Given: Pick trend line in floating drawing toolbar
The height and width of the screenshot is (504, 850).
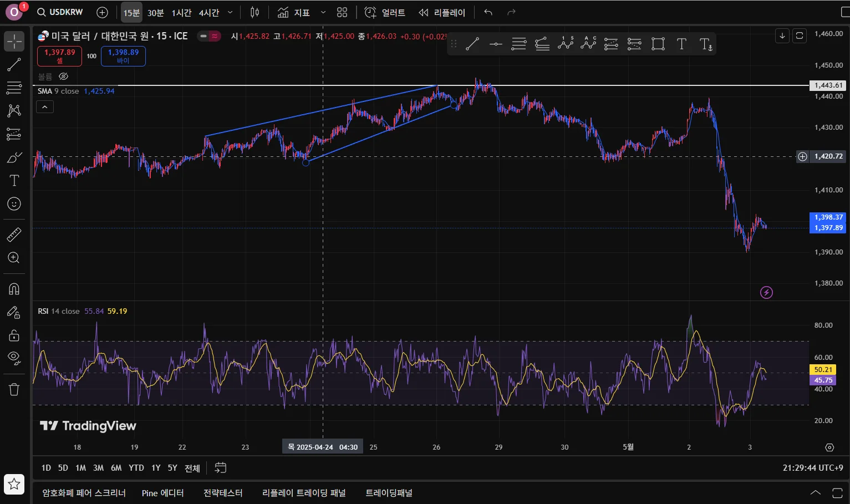Looking at the screenshot, I should [472, 44].
